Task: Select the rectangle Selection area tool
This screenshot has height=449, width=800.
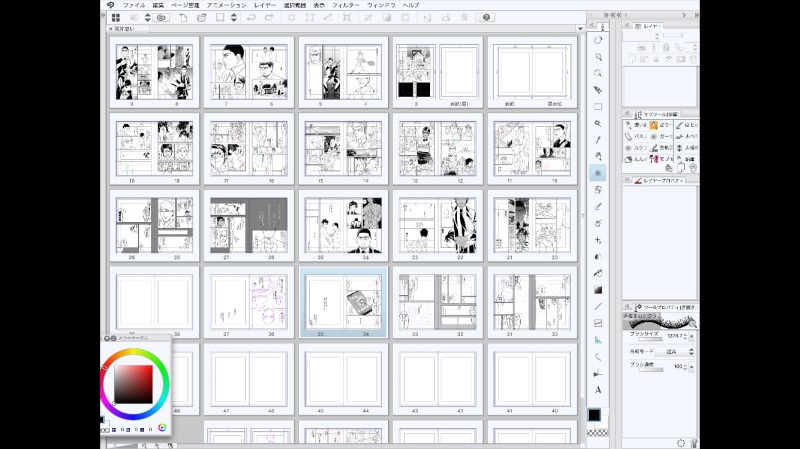Action: pos(598,107)
